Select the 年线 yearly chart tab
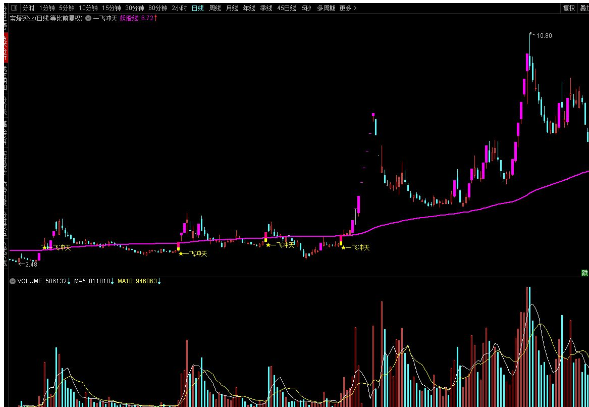 coord(249,8)
